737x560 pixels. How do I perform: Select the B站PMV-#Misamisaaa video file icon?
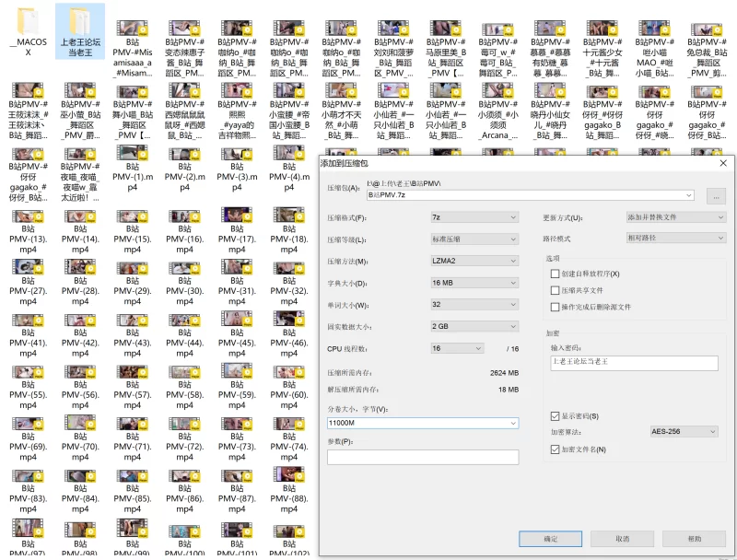[132, 29]
